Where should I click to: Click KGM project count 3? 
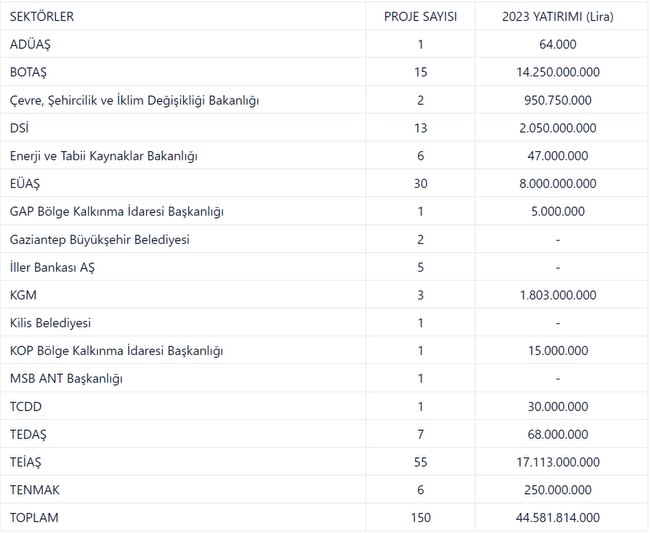420,295
